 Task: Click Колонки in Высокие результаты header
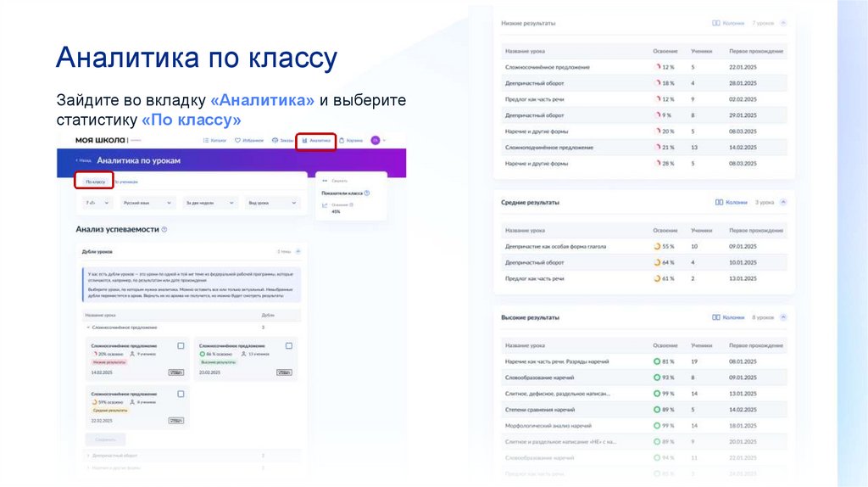(728, 317)
